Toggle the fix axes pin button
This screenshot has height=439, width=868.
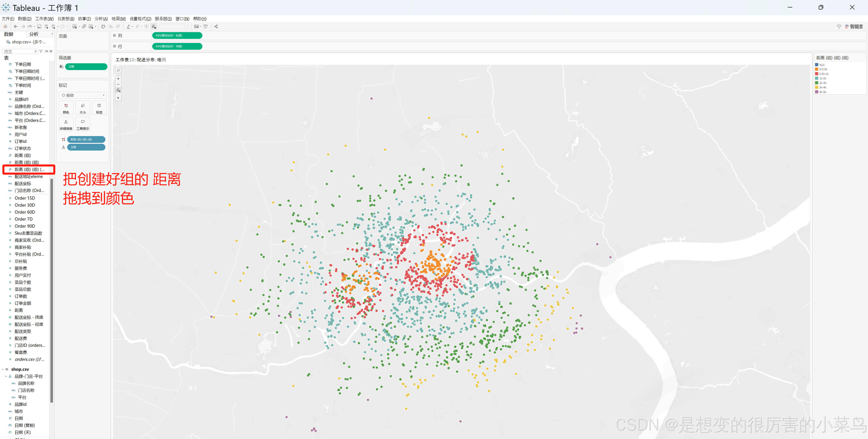coord(154,27)
